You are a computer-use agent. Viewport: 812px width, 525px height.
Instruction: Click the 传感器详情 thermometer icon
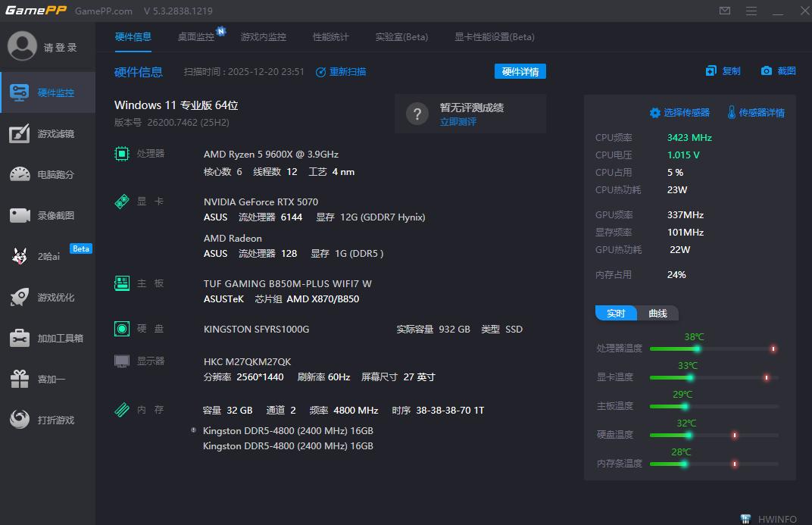[731, 112]
